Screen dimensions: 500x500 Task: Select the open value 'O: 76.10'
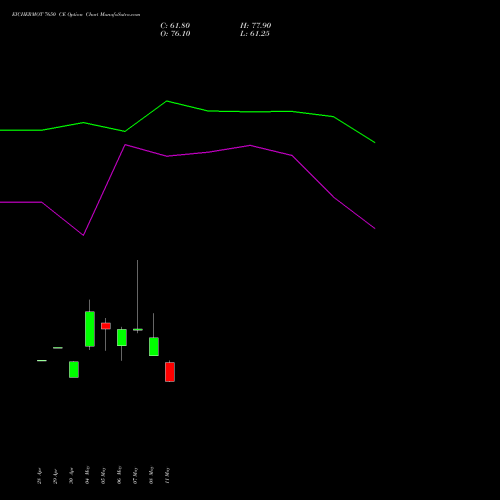[x=175, y=33]
